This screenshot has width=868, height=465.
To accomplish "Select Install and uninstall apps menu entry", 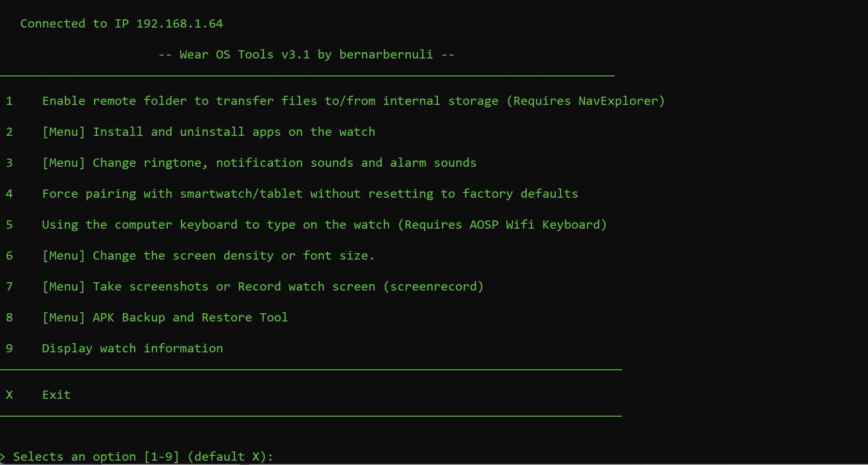I will click(209, 132).
